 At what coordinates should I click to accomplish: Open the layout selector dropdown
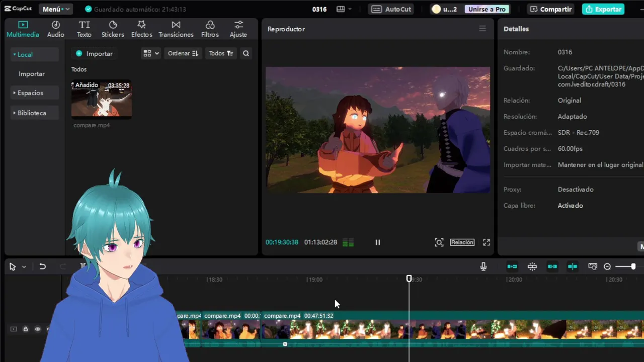coord(344,9)
